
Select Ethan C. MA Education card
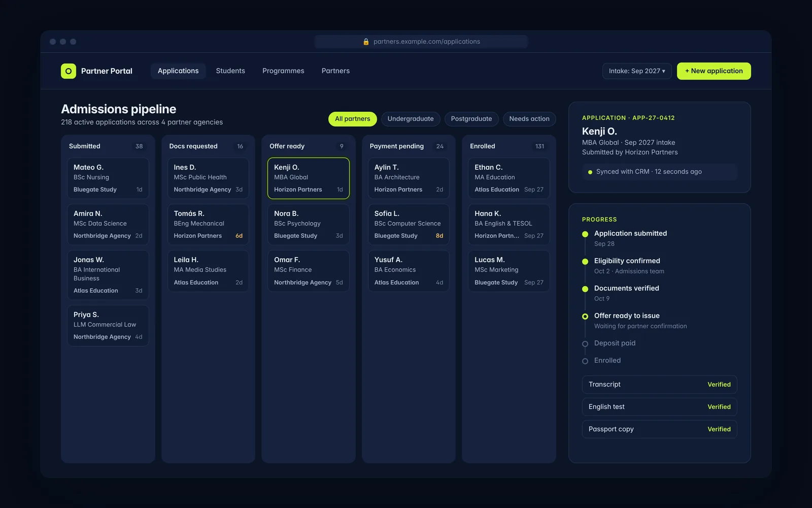coord(509,178)
